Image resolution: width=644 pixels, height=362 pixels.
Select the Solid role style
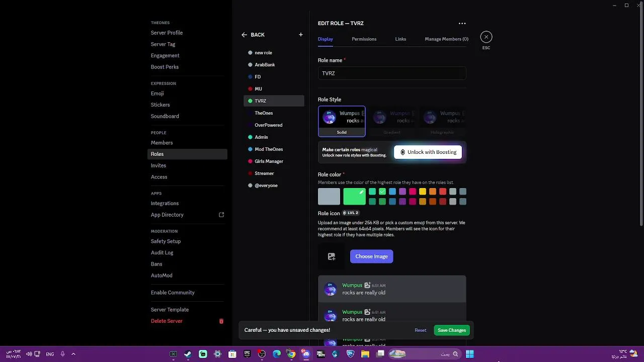pyautogui.click(x=342, y=121)
